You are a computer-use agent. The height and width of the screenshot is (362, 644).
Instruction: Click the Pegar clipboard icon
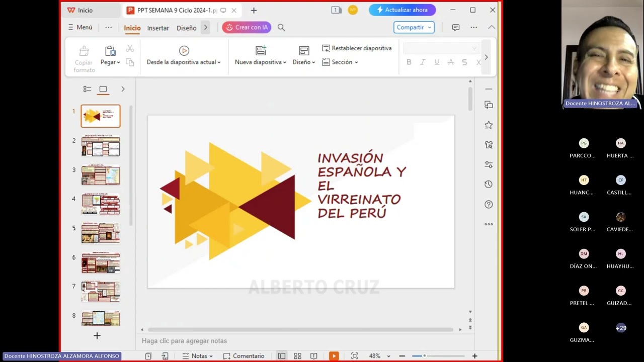110,51
